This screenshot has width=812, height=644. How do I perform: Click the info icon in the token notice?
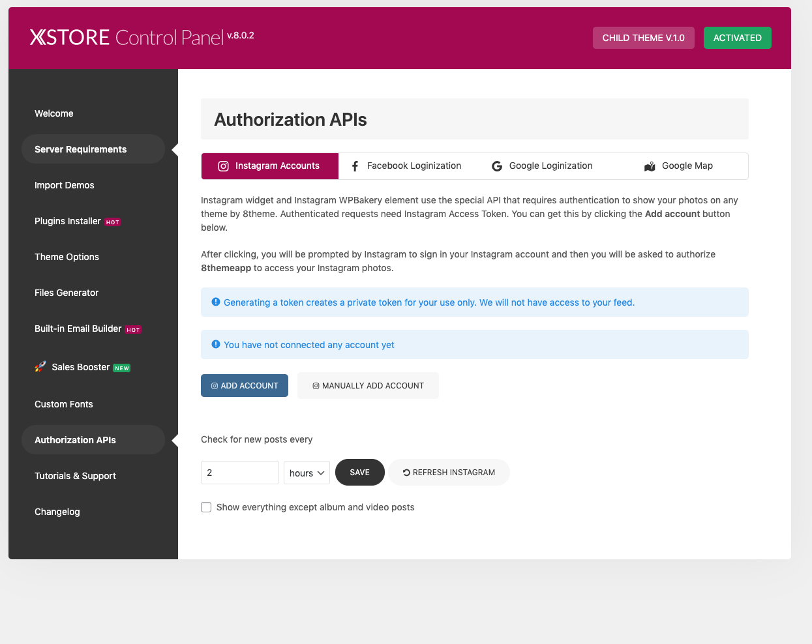pos(216,302)
